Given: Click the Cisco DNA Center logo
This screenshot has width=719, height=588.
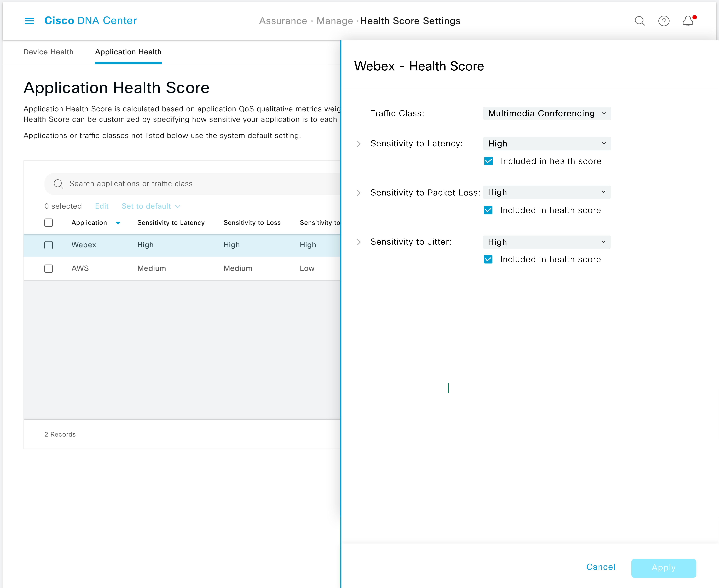Looking at the screenshot, I should pyautogui.click(x=91, y=21).
